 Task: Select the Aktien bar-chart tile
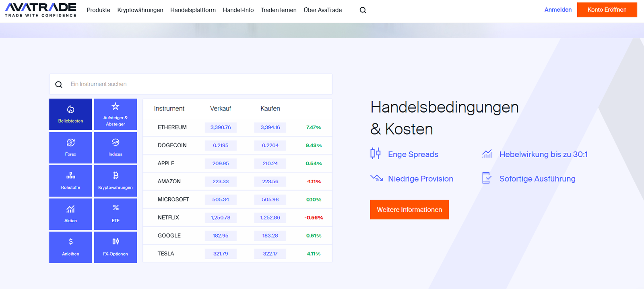tap(70, 214)
